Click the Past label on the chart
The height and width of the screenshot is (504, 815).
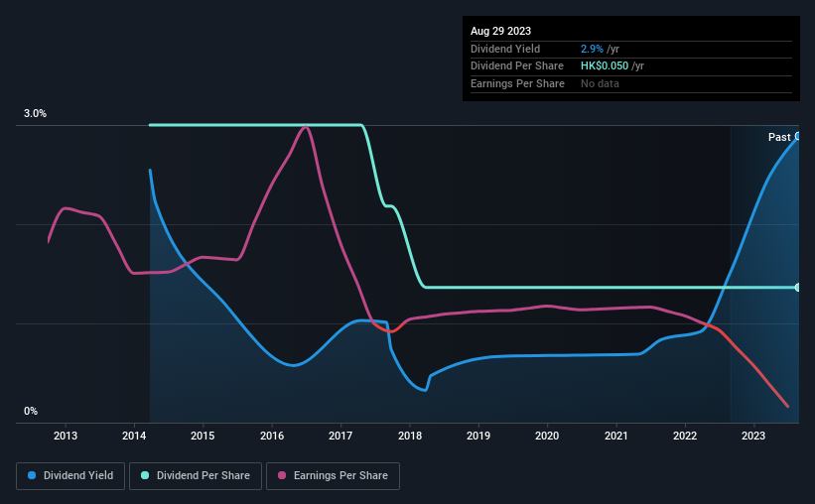779,137
